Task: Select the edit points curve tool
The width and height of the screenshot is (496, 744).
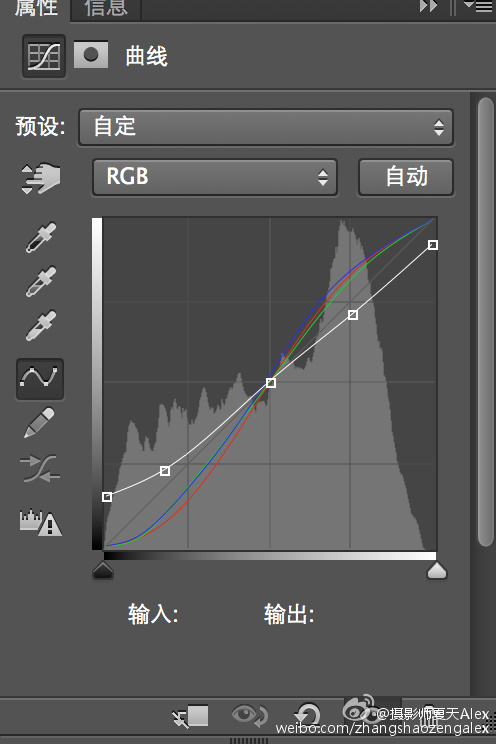Action: (x=40, y=379)
